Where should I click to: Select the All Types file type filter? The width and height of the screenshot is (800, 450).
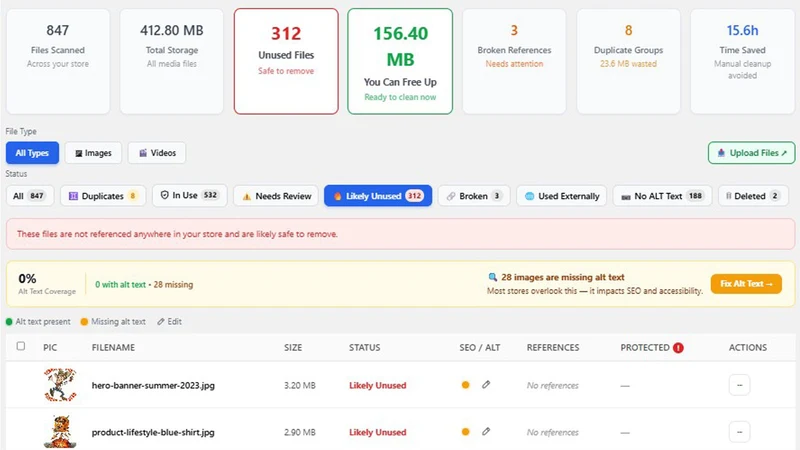pos(32,153)
